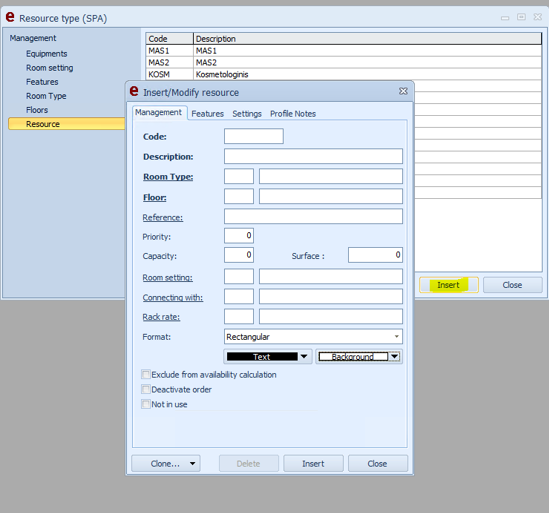549x513 pixels.
Task: Click the maximize icon of Resource type window
Action: pyautogui.click(x=521, y=17)
